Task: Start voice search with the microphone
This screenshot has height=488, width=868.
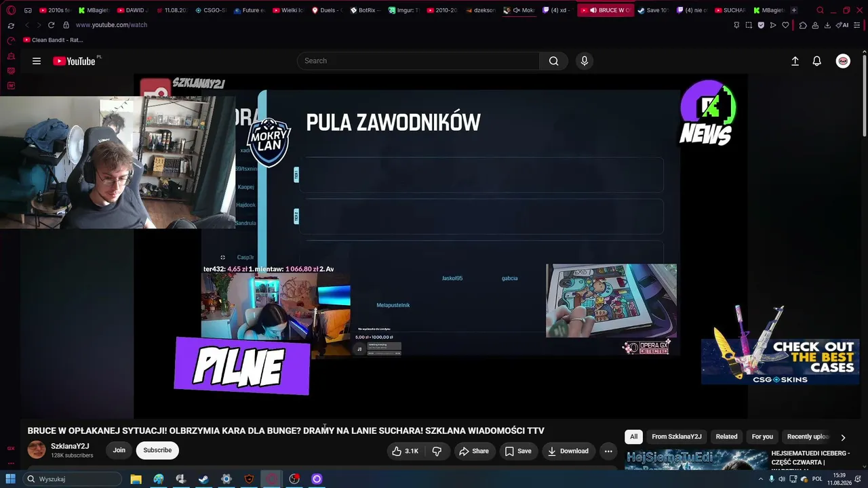Action: click(585, 61)
